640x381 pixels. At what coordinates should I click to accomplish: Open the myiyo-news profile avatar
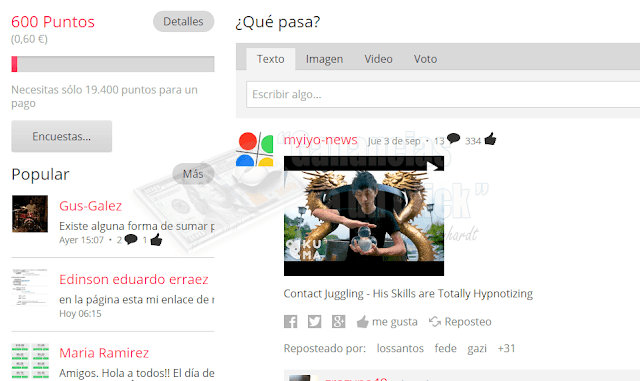click(x=254, y=149)
